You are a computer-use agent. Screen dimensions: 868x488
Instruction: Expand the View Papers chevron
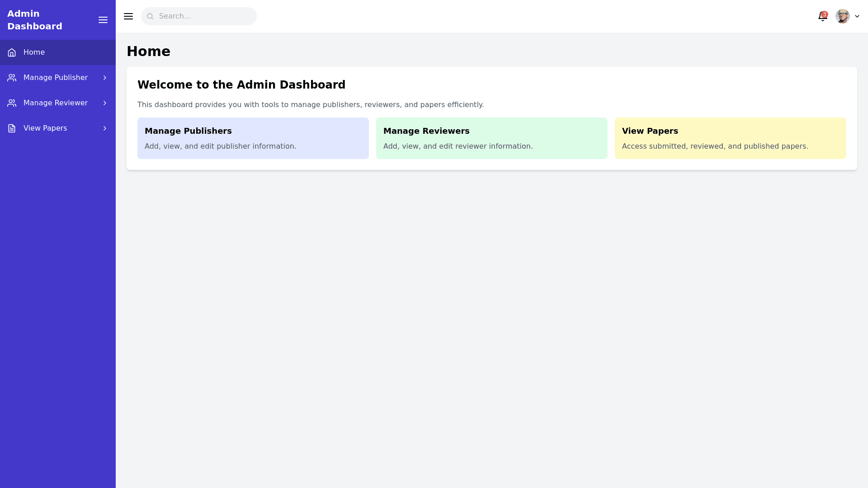105,128
